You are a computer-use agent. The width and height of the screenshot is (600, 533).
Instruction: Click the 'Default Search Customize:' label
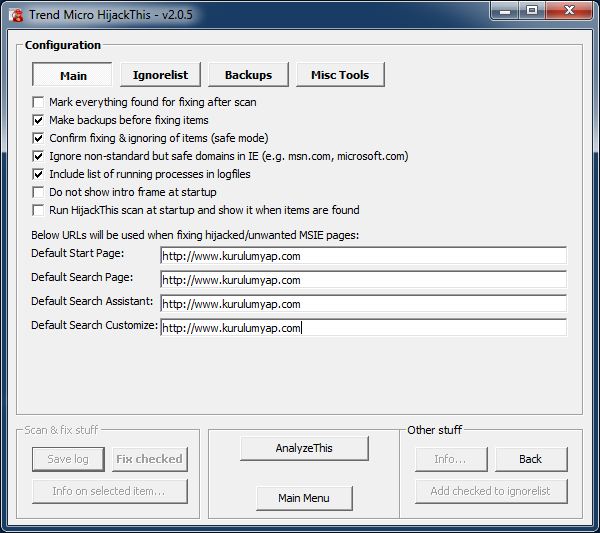(95, 325)
